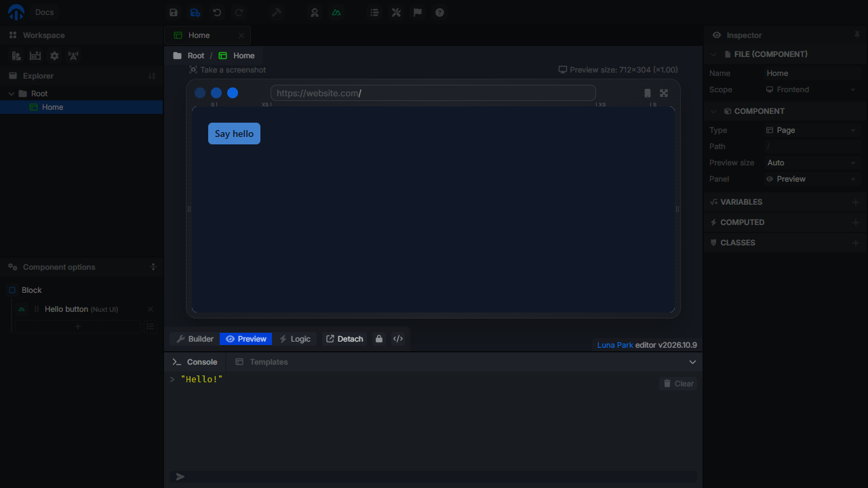Click the layout icon next to workspace gear

coord(35,56)
